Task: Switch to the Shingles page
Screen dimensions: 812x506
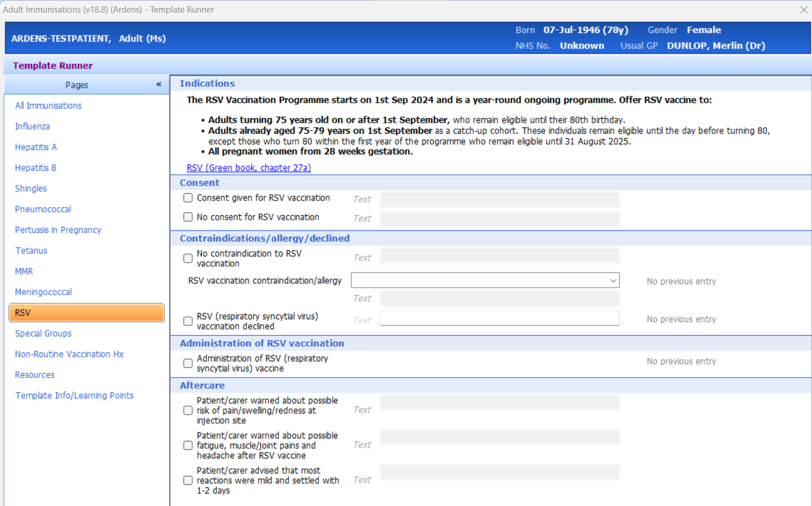Action: (31, 188)
